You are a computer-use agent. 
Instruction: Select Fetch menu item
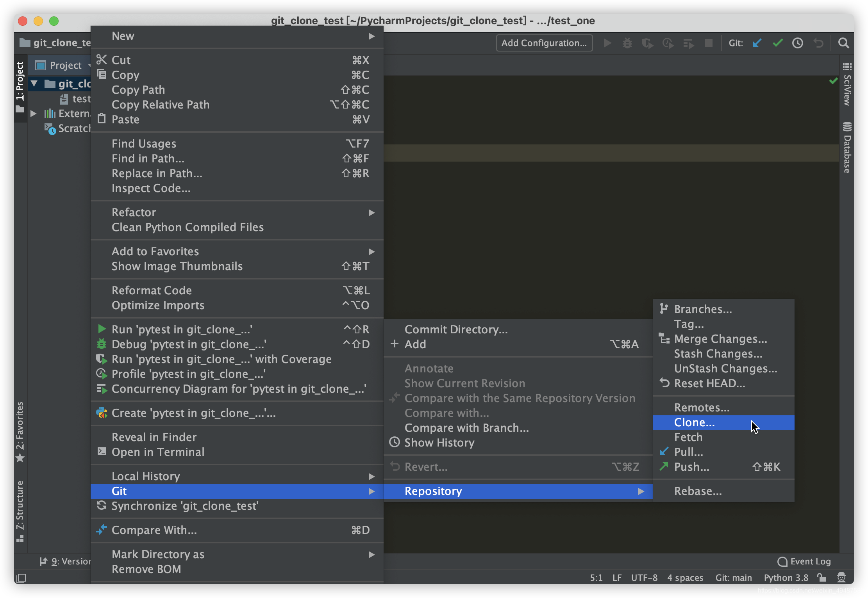(x=723, y=437)
